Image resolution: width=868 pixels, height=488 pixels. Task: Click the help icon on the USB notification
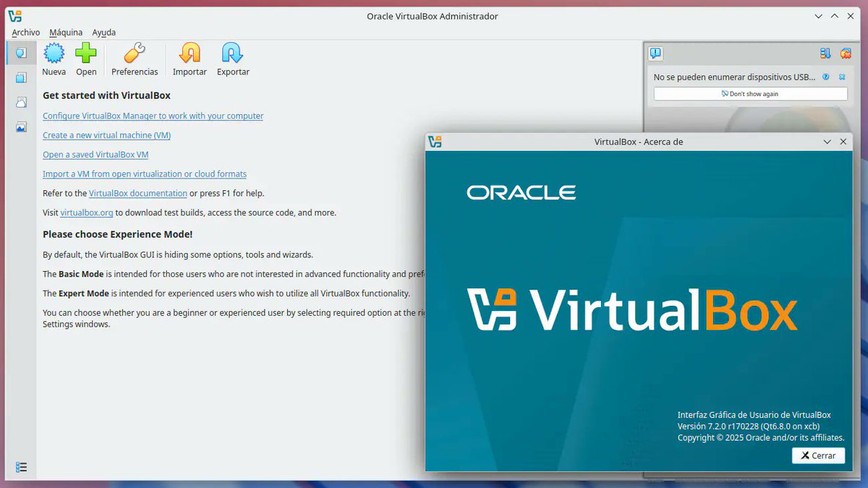coord(826,77)
